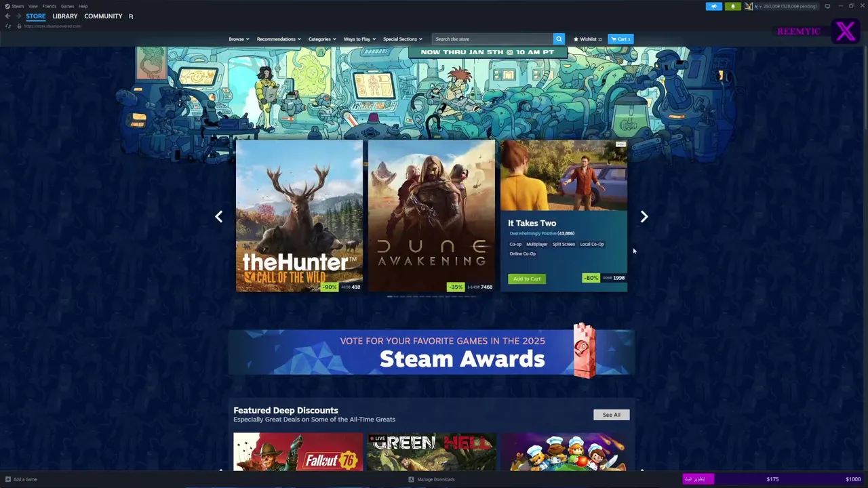Expand the Categories dropdown

coord(322,39)
